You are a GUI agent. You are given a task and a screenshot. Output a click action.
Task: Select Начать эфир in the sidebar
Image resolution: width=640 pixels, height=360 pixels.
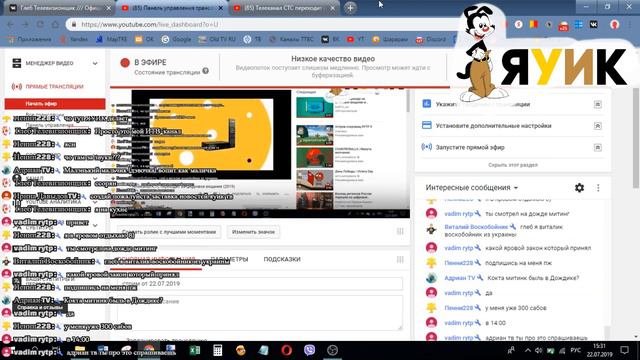pyautogui.click(x=55, y=104)
